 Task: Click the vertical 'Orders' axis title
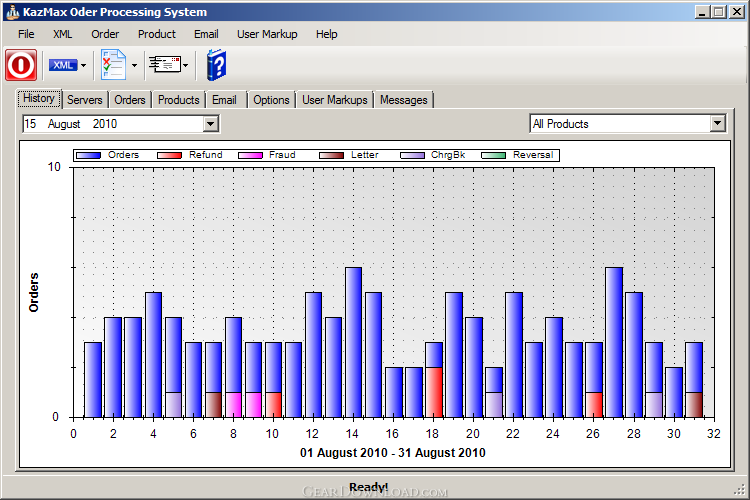33,292
